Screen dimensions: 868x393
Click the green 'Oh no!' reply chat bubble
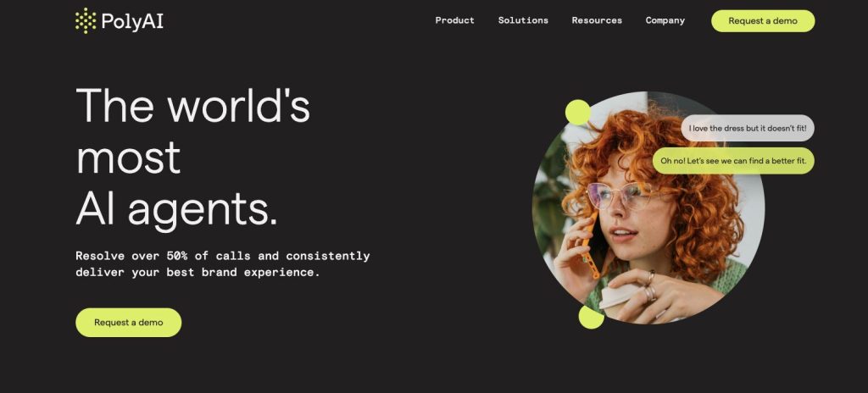tap(733, 161)
